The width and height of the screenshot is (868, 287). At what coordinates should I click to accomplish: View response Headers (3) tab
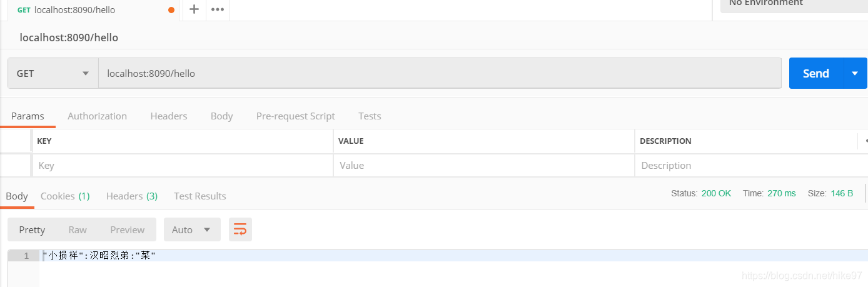click(132, 196)
